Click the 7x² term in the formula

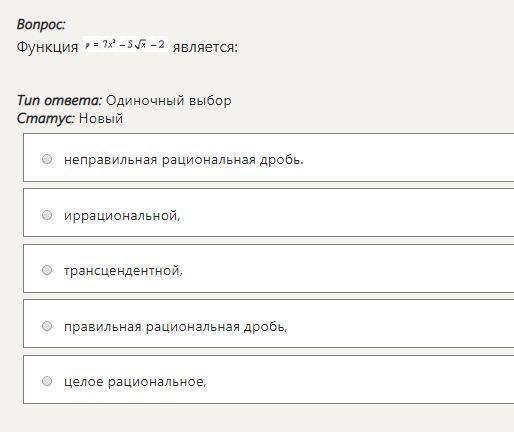(109, 44)
